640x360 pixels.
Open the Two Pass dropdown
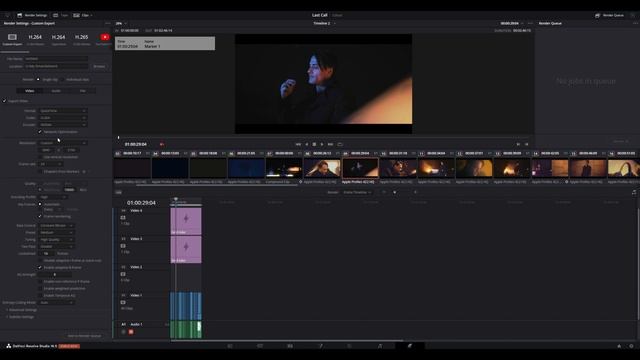(x=56, y=247)
